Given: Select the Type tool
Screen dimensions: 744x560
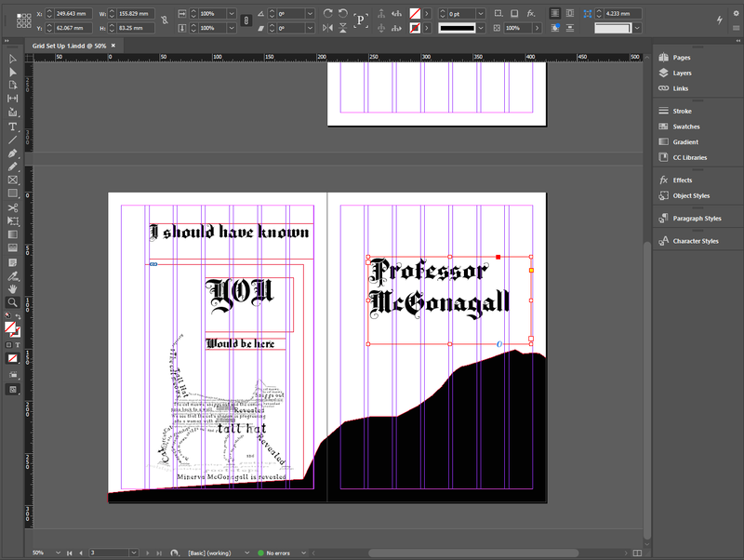Looking at the screenshot, I should point(13,127).
